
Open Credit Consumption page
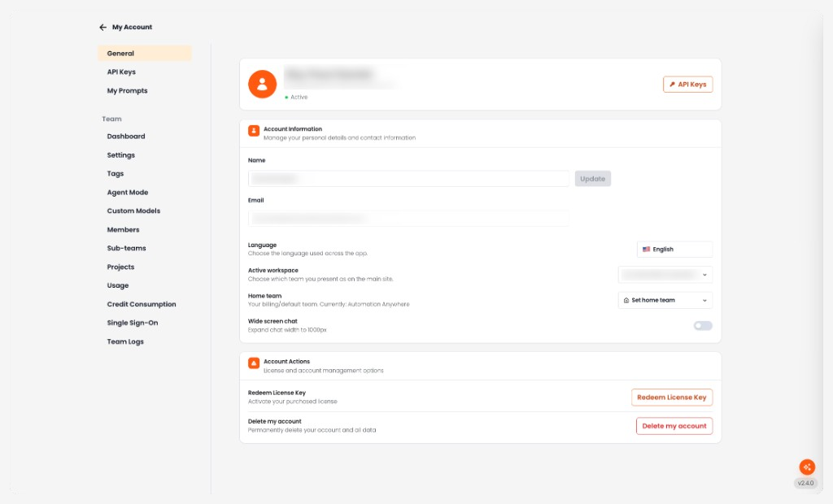[142, 304]
